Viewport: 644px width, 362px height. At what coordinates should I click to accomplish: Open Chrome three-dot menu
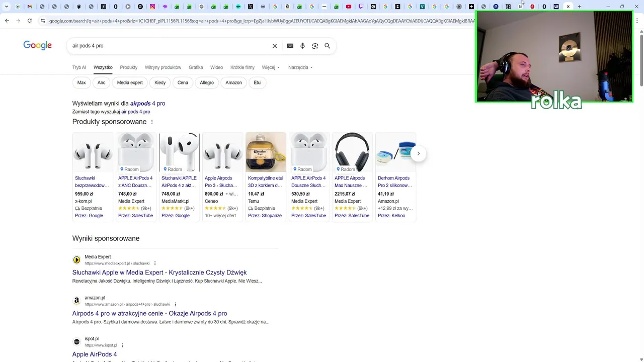tap(637, 21)
